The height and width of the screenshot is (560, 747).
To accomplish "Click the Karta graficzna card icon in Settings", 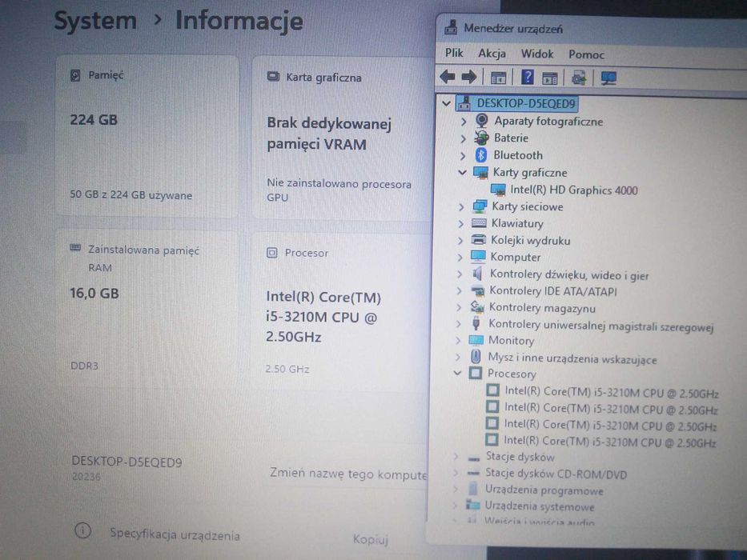I will point(273,76).
